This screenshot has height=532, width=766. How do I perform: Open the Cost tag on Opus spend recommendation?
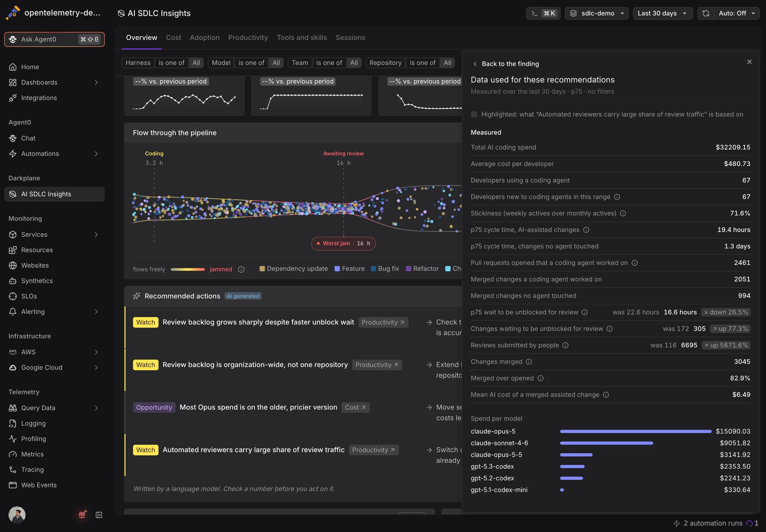(355, 407)
